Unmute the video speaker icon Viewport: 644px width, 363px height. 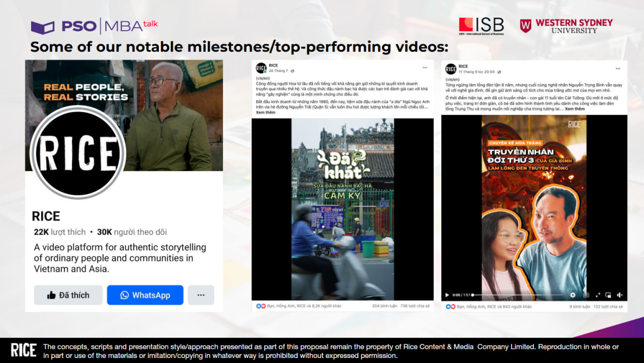point(620,295)
